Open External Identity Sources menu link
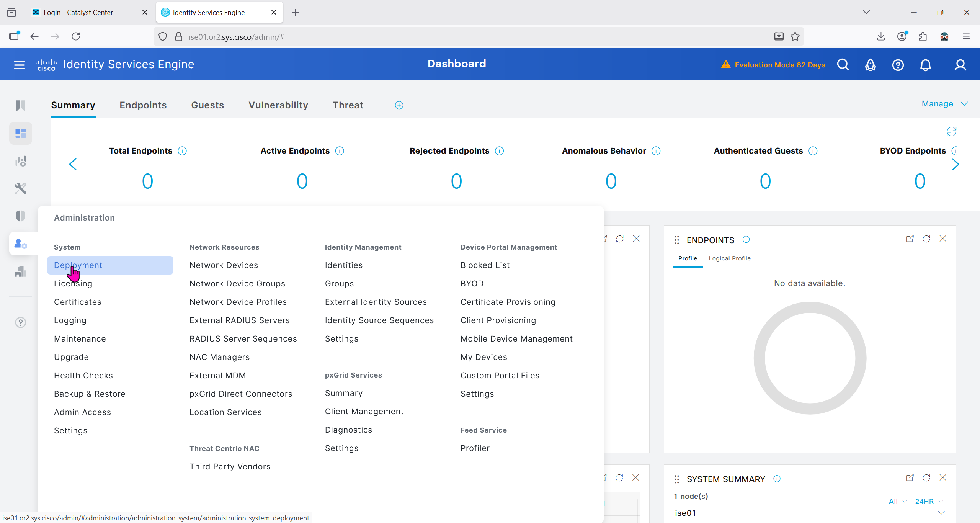Image resolution: width=980 pixels, height=523 pixels. (x=376, y=302)
